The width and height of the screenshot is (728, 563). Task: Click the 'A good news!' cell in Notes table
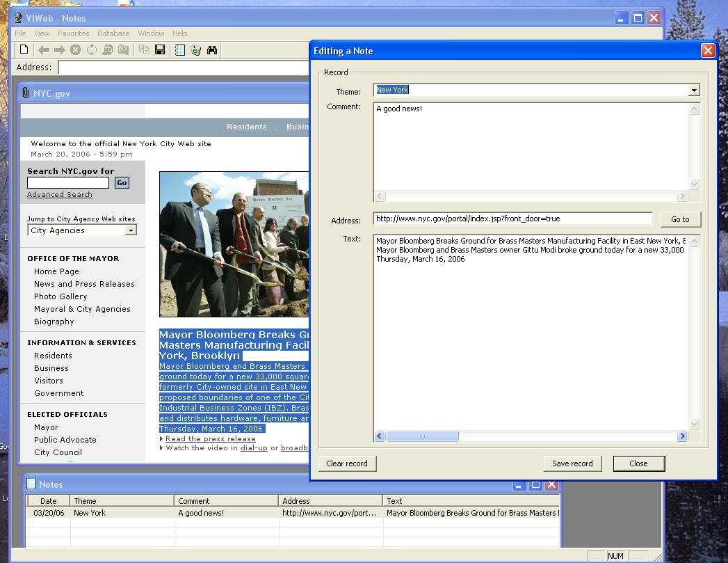(227, 513)
